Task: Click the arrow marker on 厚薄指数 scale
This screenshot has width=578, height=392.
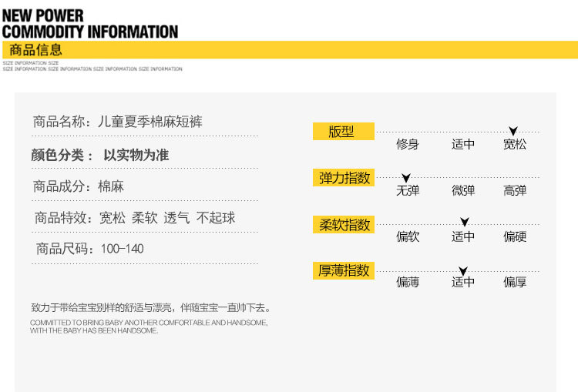Action: pos(463,271)
